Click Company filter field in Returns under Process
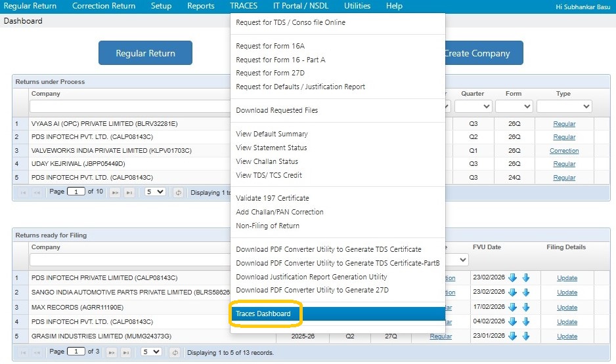The height and width of the screenshot is (364, 616). (x=128, y=106)
